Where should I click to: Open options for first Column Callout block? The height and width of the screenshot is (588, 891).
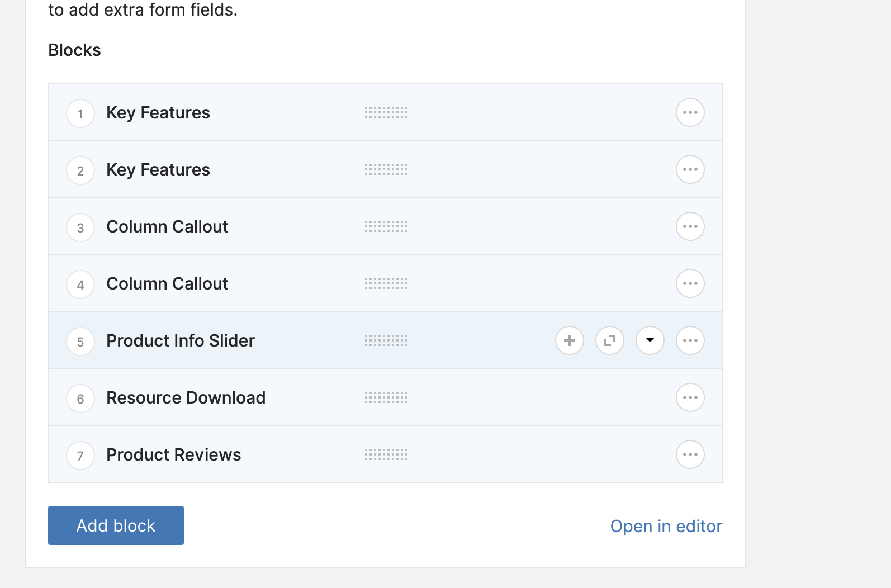(x=690, y=226)
